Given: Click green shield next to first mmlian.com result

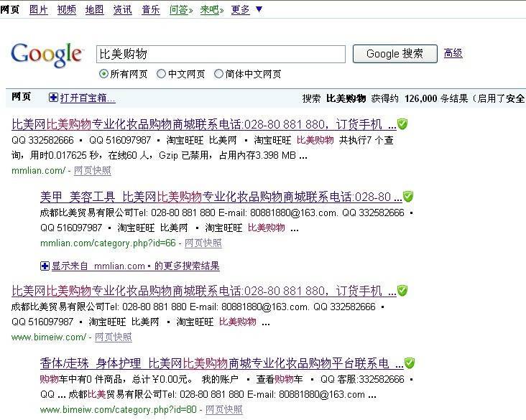Looking at the screenshot, I should pyautogui.click(x=402, y=124).
